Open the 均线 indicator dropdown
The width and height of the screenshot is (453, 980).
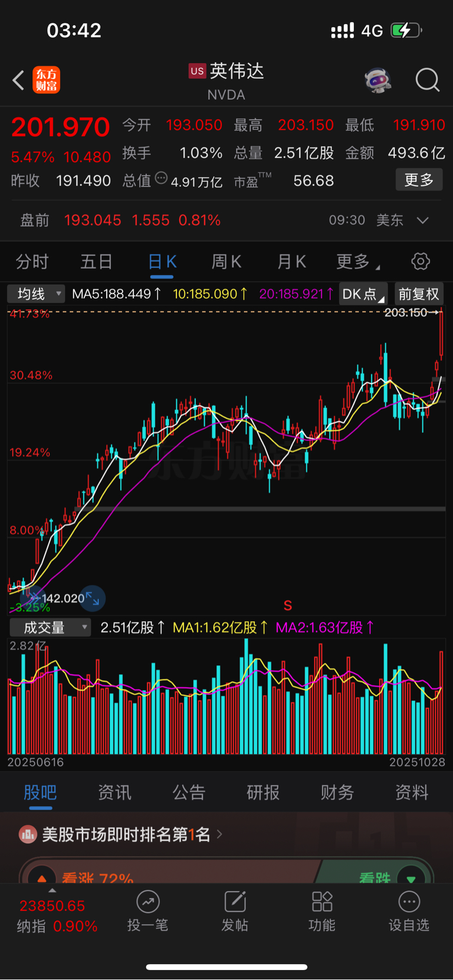[x=35, y=293]
